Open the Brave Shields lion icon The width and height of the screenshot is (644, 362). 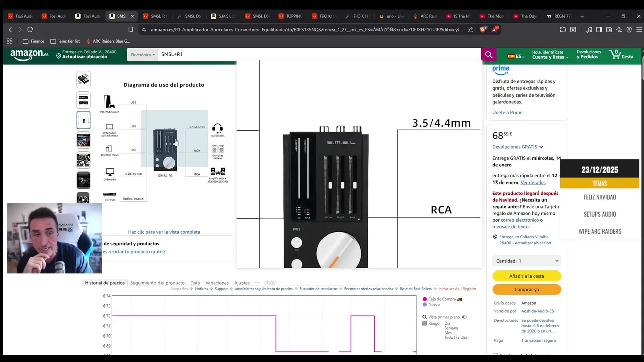(x=484, y=30)
